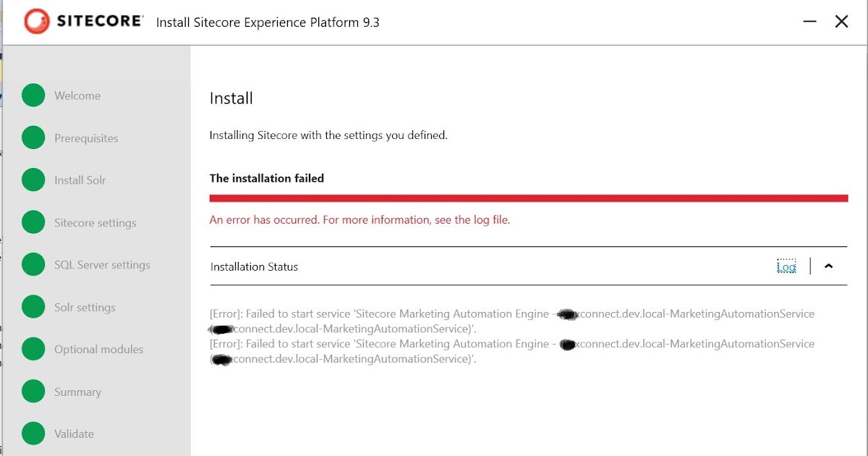
Task: Click the Validate step green indicator
Action: click(x=33, y=434)
